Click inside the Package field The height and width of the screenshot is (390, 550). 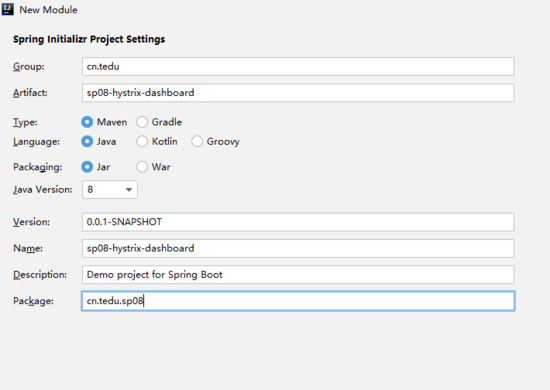(x=298, y=301)
